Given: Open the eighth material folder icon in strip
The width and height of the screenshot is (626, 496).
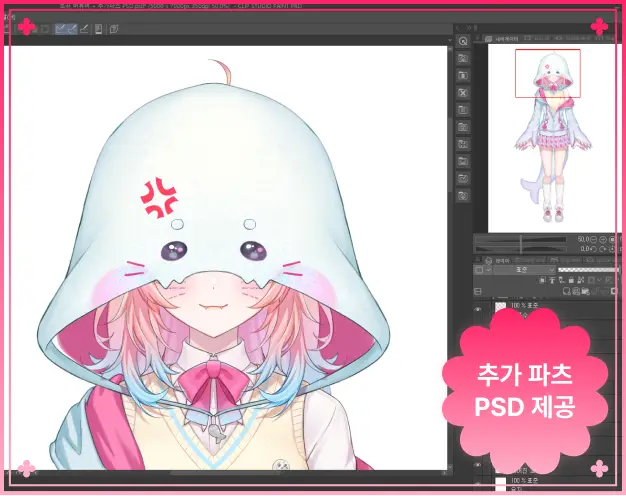Looking at the screenshot, I should pyautogui.click(x=463, y=161).
